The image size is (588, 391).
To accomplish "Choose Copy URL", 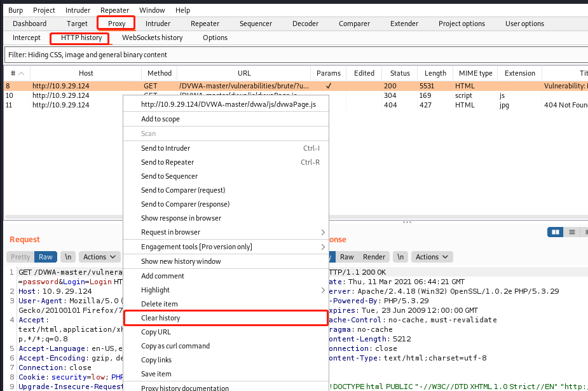I will [226, 332].
